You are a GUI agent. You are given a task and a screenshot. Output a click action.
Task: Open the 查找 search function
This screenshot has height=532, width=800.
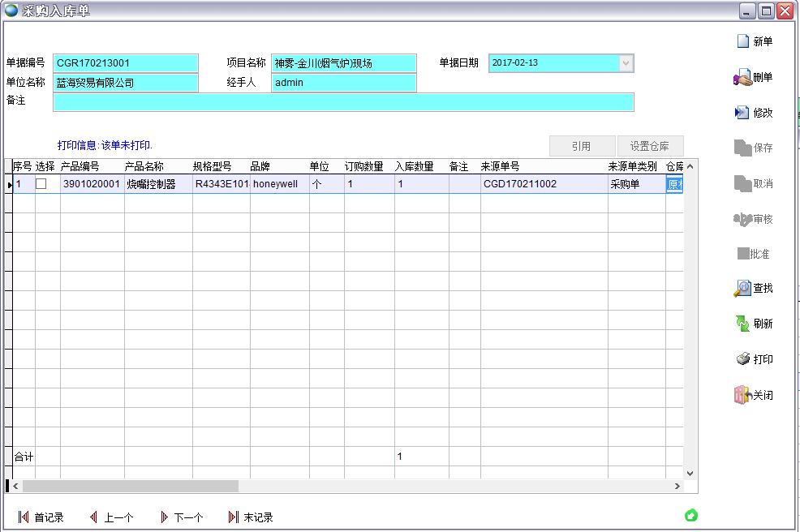click(x=754, y=288)
